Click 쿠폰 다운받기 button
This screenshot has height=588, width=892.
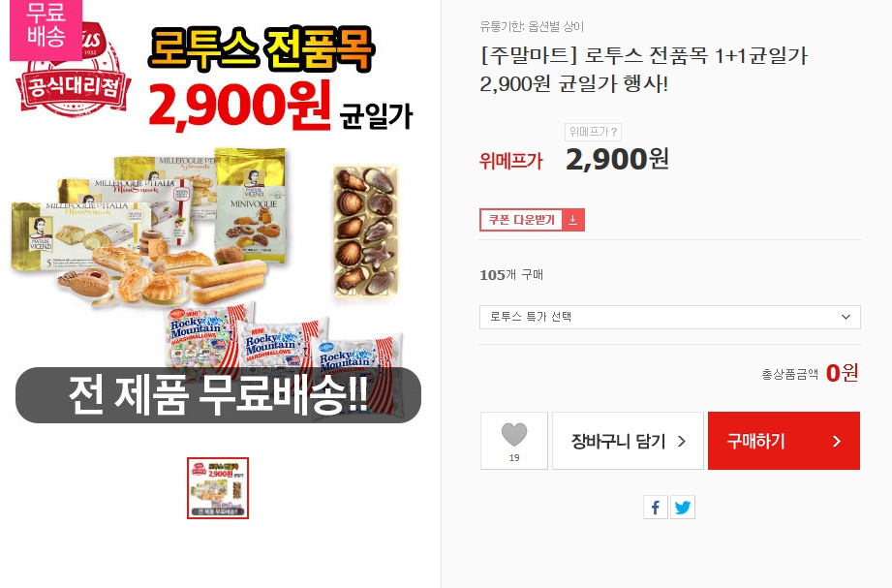tap(532, 220)
